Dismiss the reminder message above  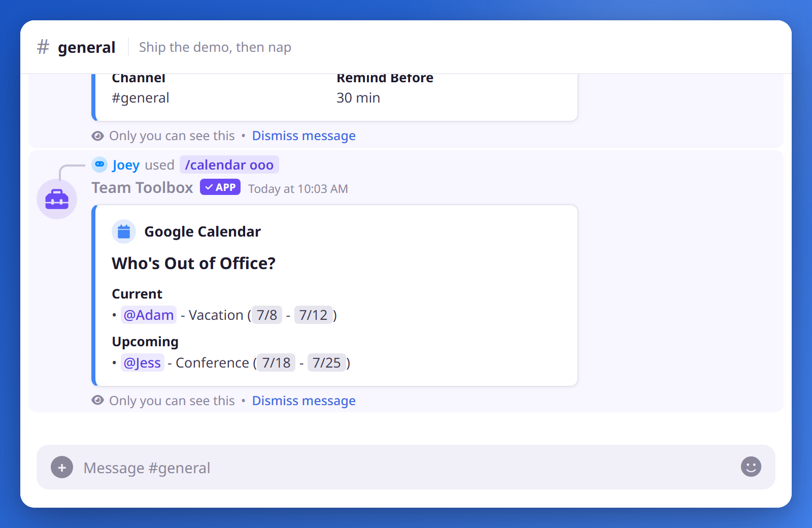pyautogui.click(x=304, y=136)
